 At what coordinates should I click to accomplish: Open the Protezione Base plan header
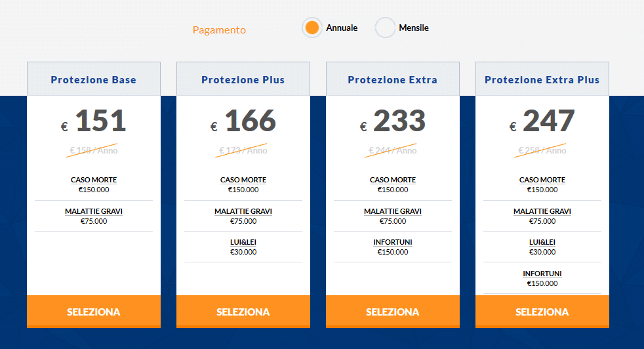[94, 79]
